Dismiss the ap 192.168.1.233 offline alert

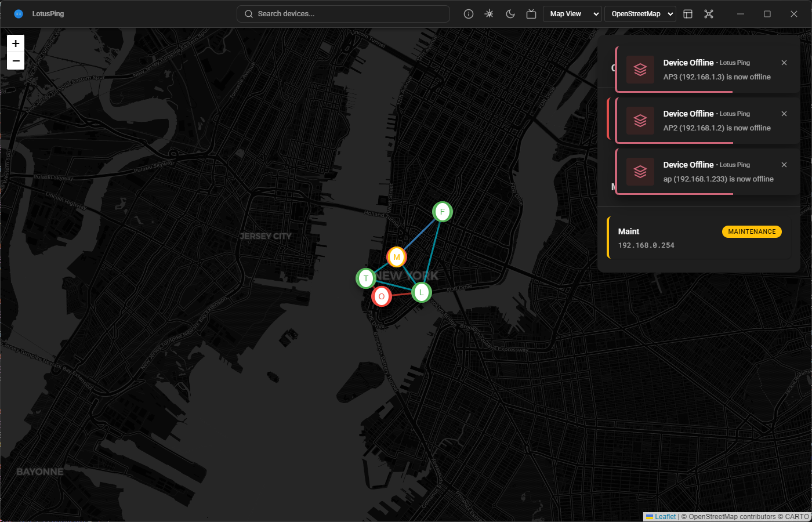tap(784, 165)
